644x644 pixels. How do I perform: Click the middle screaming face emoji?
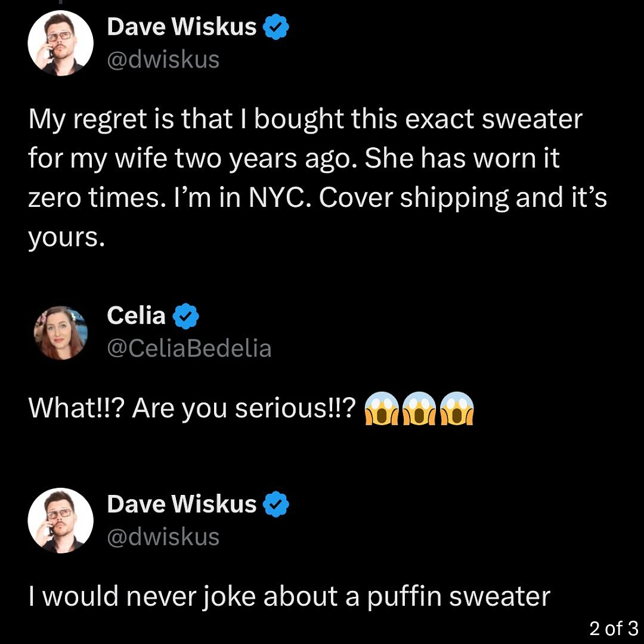coord(419,408)
